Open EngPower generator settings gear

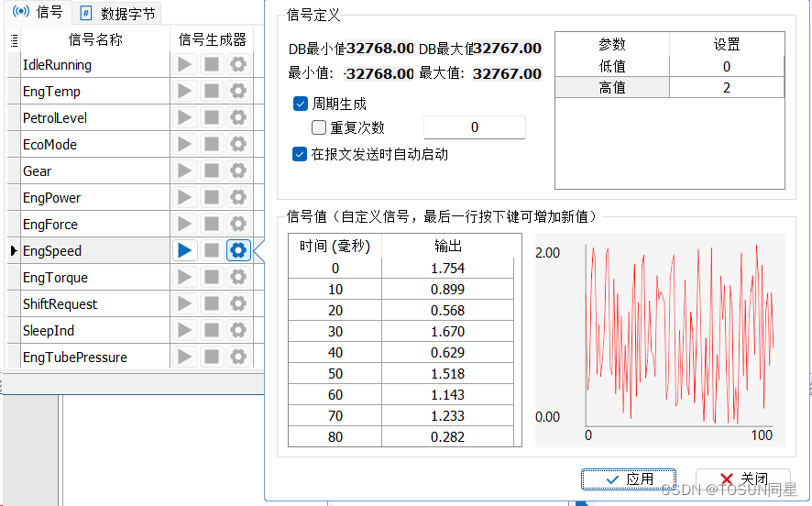point(238,197)
